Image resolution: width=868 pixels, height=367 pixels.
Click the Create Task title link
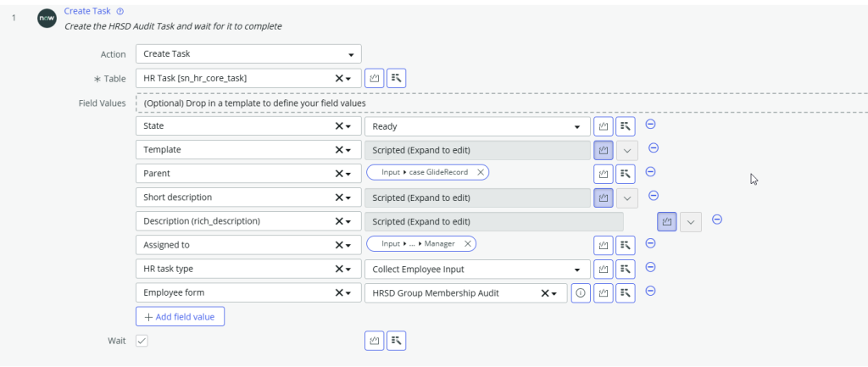pyautogui.click(x=87, y=11)
